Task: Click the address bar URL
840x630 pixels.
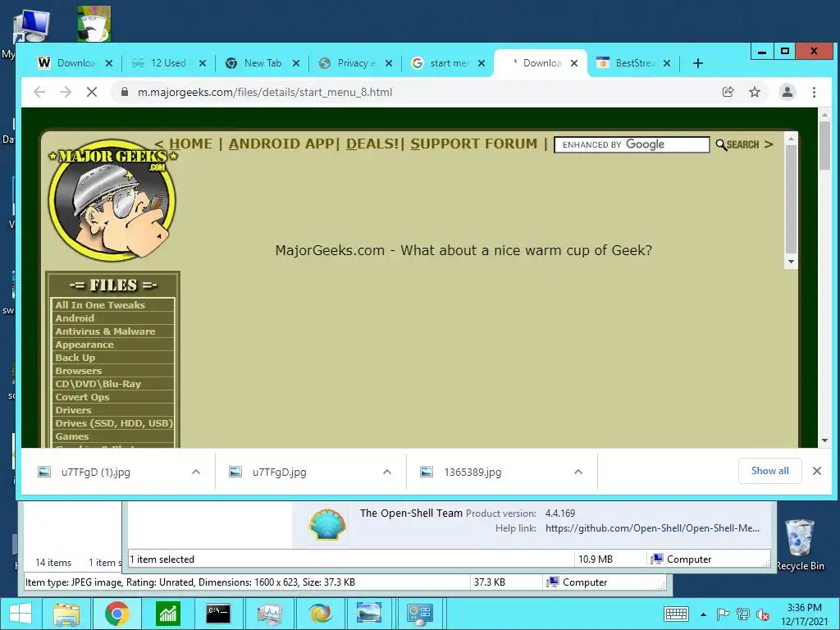Action: click(265, 92)
